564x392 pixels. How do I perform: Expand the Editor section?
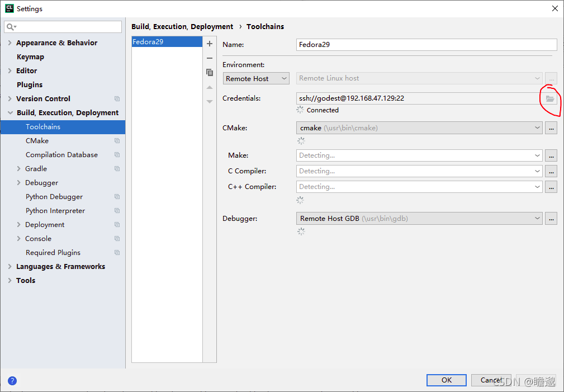(10, 71)
